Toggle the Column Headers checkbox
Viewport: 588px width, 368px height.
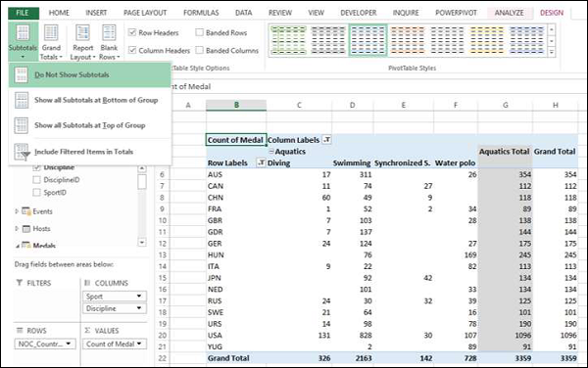[x=132, y=50]
